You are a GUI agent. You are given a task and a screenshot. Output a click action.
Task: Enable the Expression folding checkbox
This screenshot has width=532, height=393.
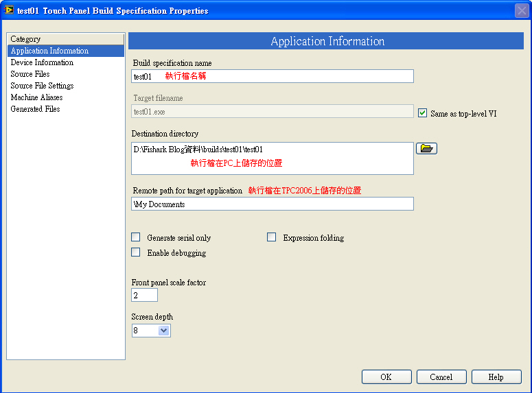[271, 237]
